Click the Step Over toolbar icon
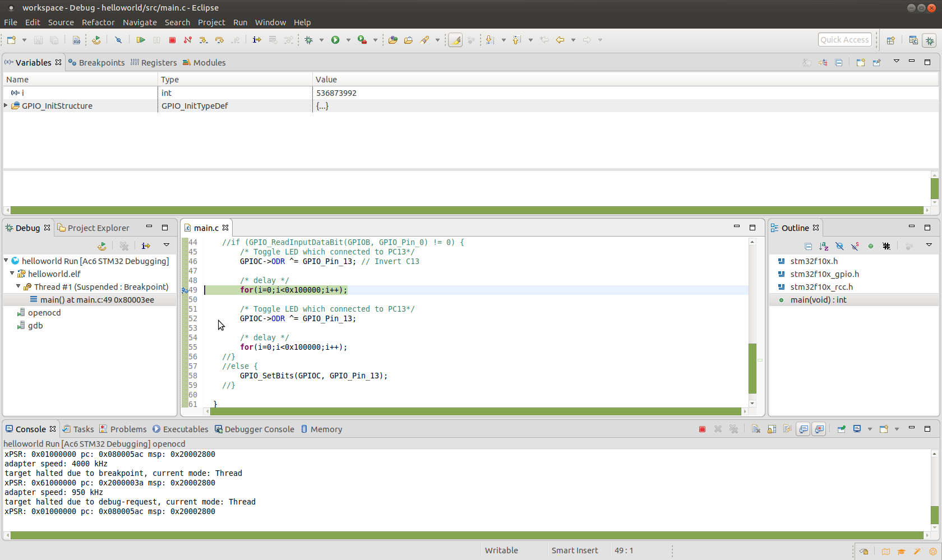Screen dimensions: 942x560 tap(219, 40)
